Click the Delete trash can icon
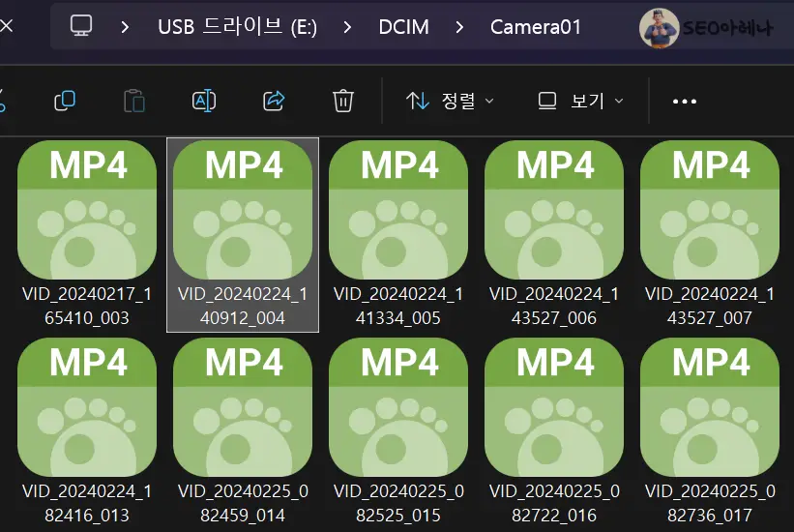This screenshot has height=532, width=794. pyautogui.click(x=342, y=101)
